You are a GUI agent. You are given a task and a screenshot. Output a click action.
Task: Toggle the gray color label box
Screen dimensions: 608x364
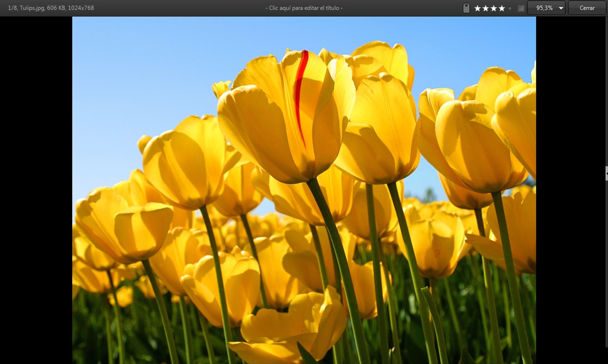(521, 8)
